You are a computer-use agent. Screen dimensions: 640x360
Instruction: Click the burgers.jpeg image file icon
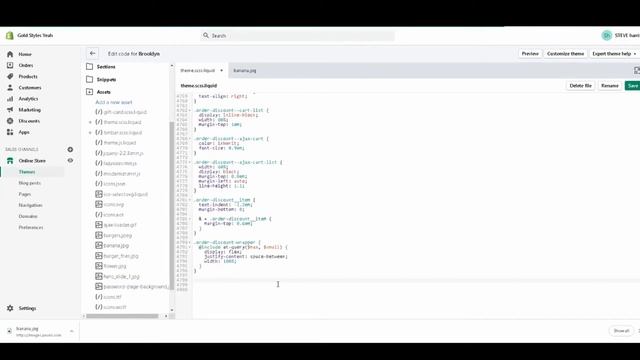click(99, 235)
